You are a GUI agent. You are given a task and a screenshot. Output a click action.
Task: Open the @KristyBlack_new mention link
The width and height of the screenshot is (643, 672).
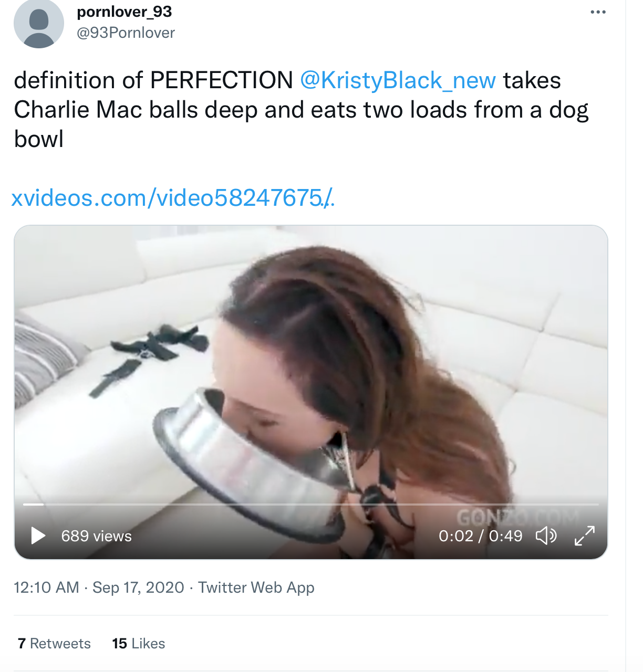pos(398,80)
